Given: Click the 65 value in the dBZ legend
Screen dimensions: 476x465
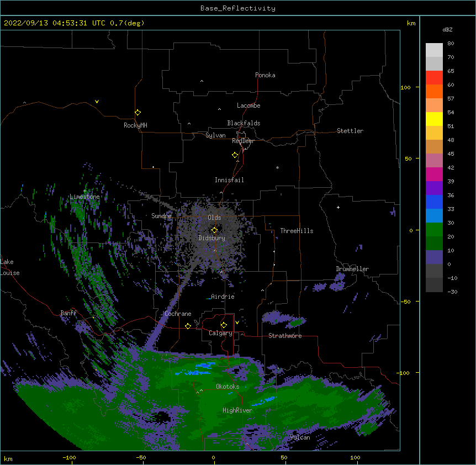Looking at the screenshot, I should click(x=451, y=71).
